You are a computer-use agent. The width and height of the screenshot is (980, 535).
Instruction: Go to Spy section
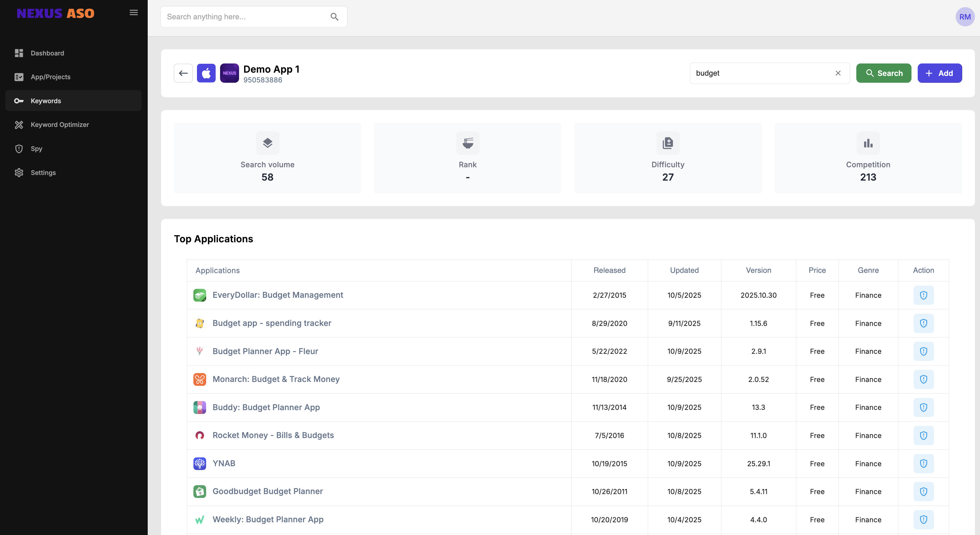[x=36, y=149]
